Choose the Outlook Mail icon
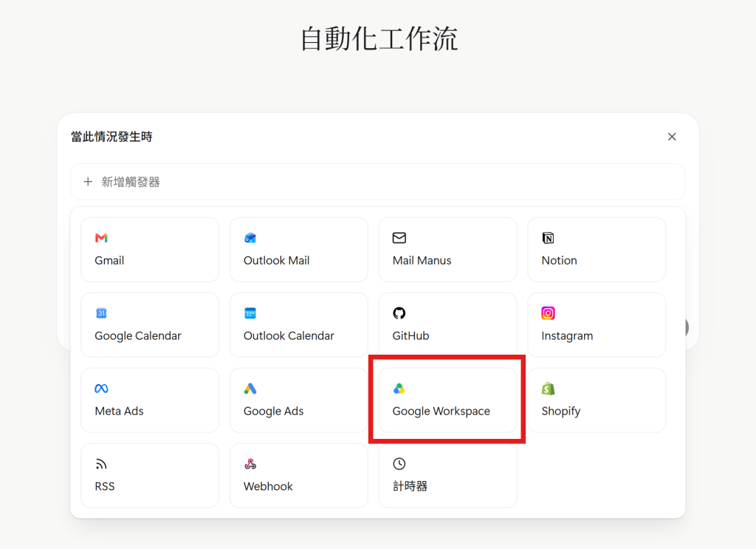This screenshot has height=549, width=756. (x=250, y=238)
